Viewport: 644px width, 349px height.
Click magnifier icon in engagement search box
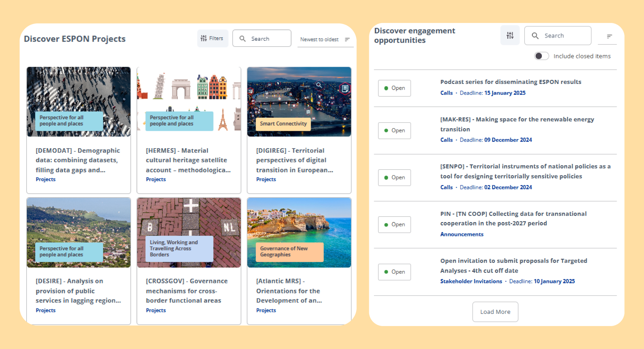(535, 36)
